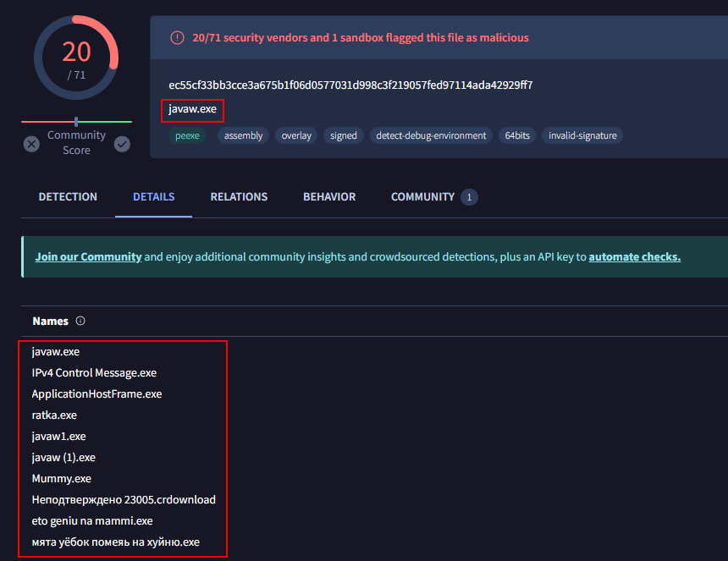
Task: Click the community score downvote X icon
Action: click(x=31, y=144)
